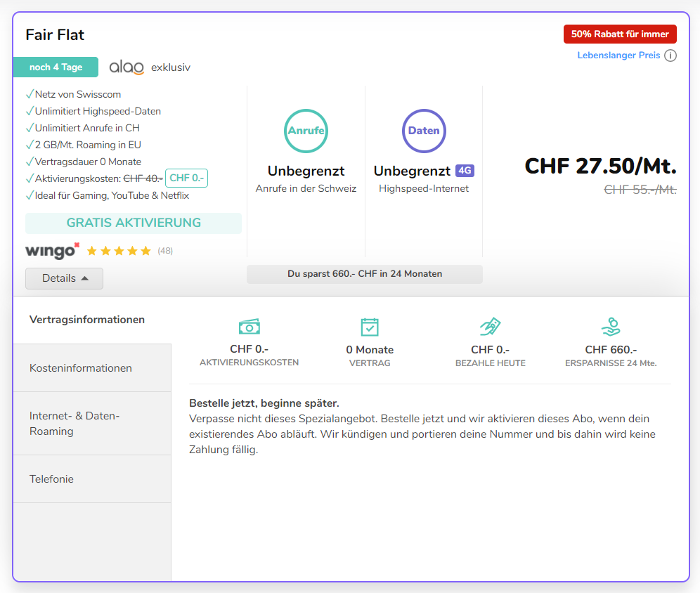Click the info icon beside Lebenslanger Preis

670,56
